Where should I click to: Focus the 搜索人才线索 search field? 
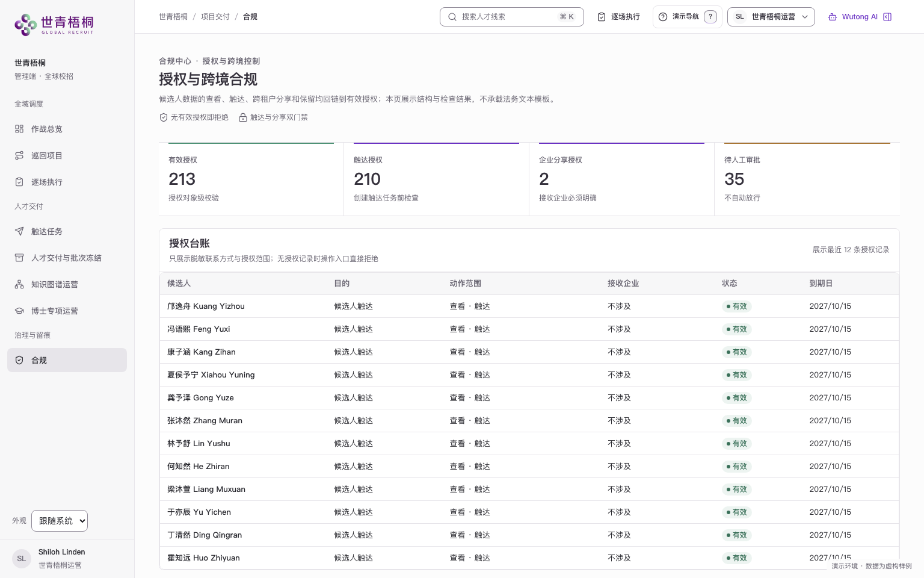pyautogui.click(x=512, y=17)
